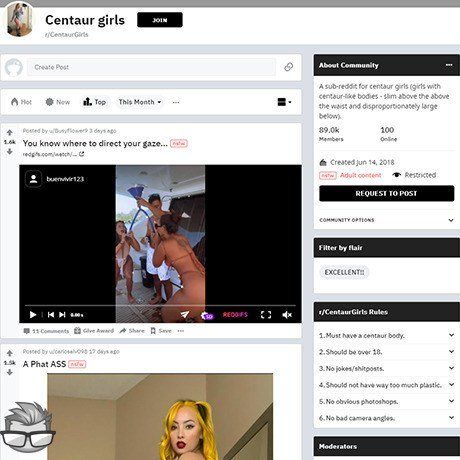The height and width of the screenshot is (460, 460).
Task: Expand rule 'No jokes/shitposts'
Action: point(386,368)
